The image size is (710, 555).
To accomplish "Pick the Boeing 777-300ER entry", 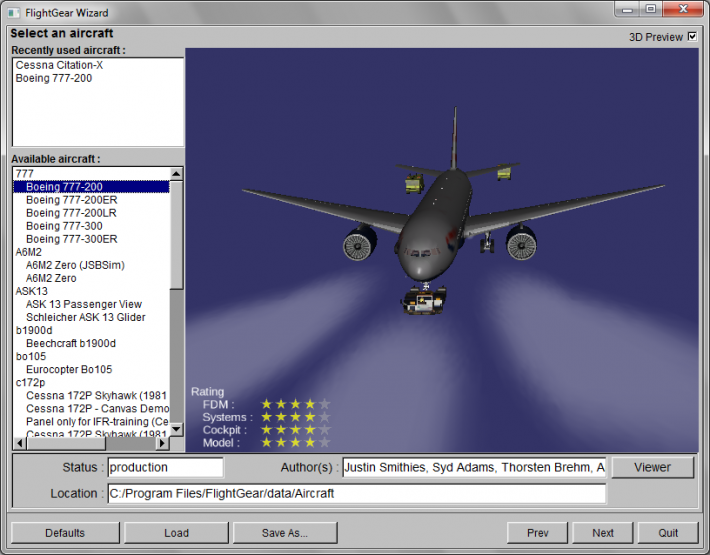I will pos(72,239).
